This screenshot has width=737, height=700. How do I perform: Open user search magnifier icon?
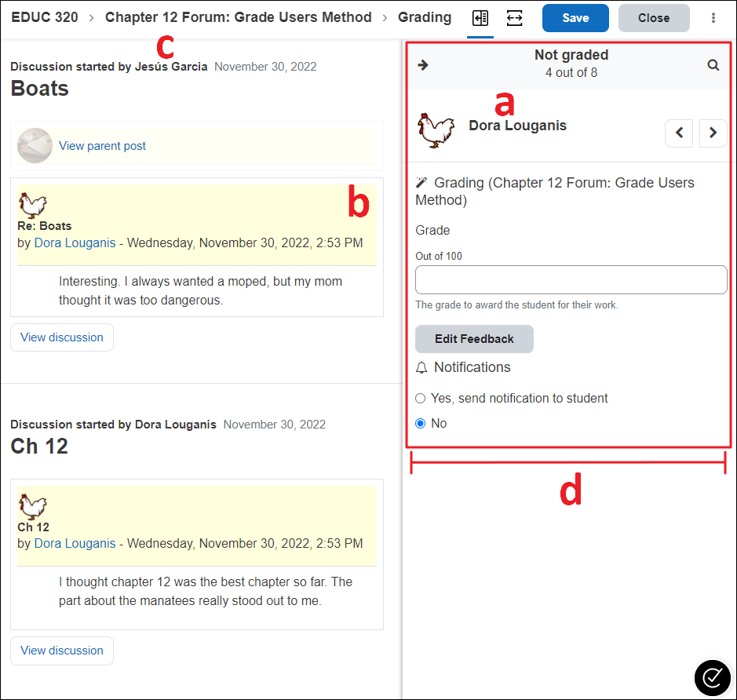point(713,65)
